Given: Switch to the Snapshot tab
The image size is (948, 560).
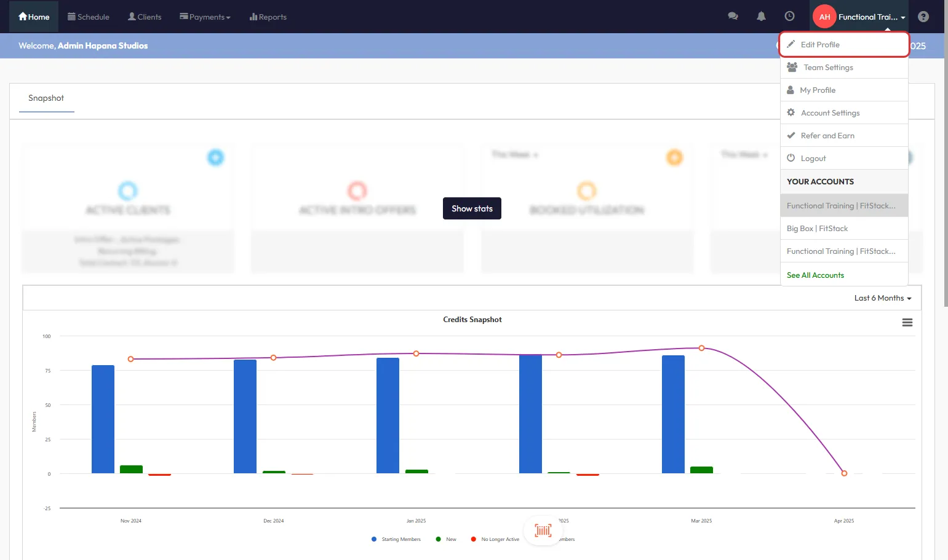Looking at the screenshot, I should tap(46, 98).
